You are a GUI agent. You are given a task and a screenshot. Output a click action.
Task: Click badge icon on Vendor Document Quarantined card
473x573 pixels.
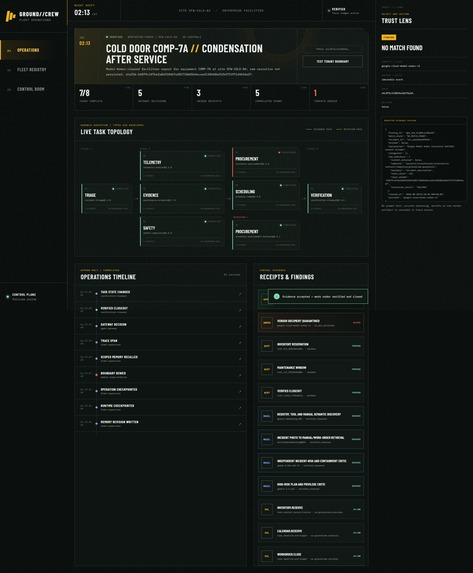[267, 323]
